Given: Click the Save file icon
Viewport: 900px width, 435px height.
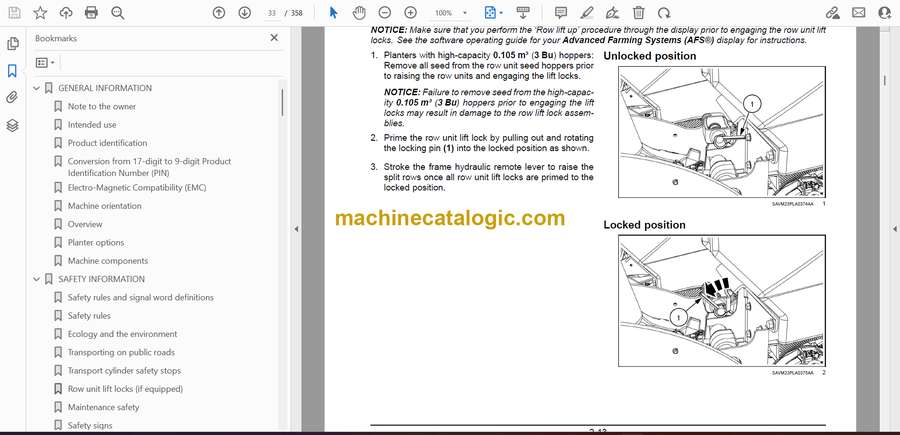Looking at the screenshot, I should click(14, 13).
